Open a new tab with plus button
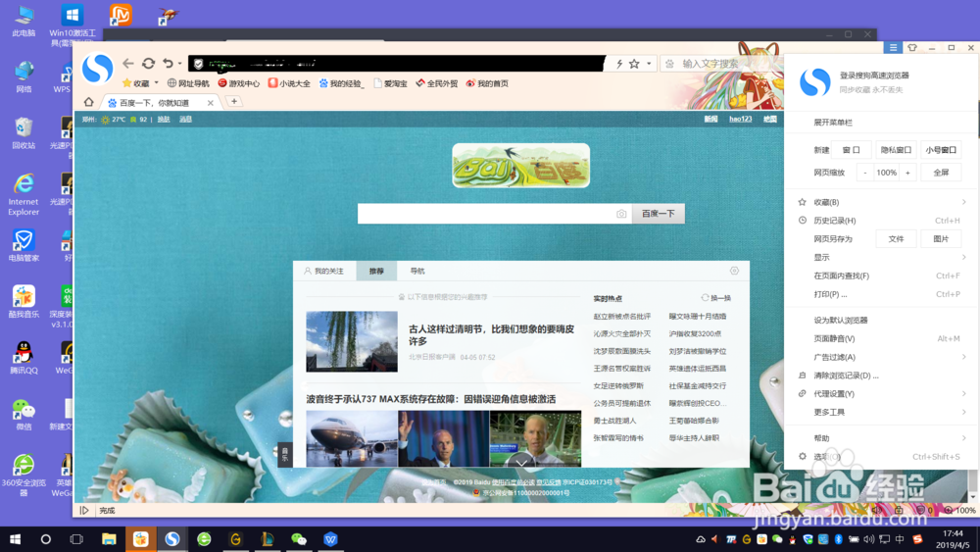Viewport: 980px width, 552px height. [x=234, y=101]
